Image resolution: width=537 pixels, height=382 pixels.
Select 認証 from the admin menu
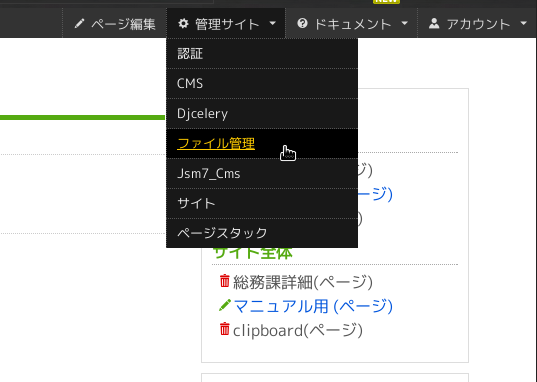click(x=262, y=53)
